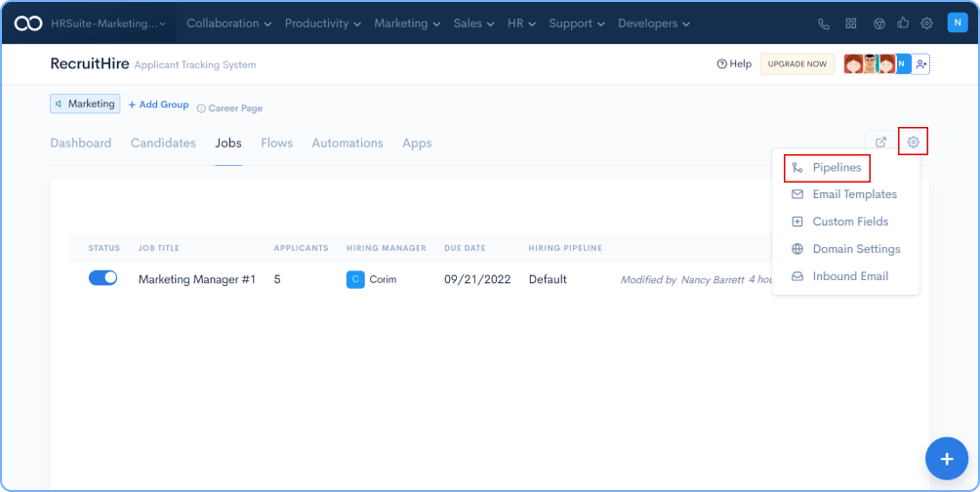Image resolution: width=980 pixels, height=492 pixels.
Task: Select Pipelines from the settings menu
Action: [837, 168]
